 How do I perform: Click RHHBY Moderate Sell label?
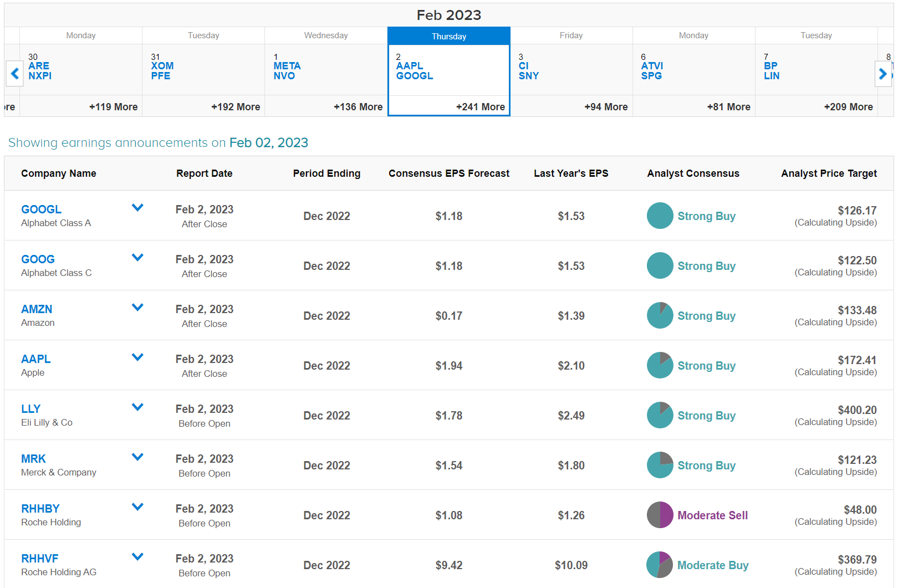712,515
